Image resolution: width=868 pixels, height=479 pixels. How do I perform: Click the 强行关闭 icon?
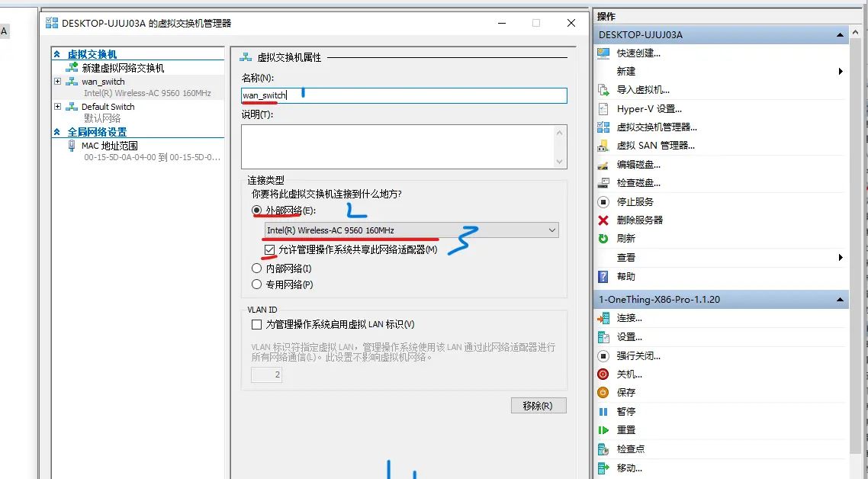point(603,355)
